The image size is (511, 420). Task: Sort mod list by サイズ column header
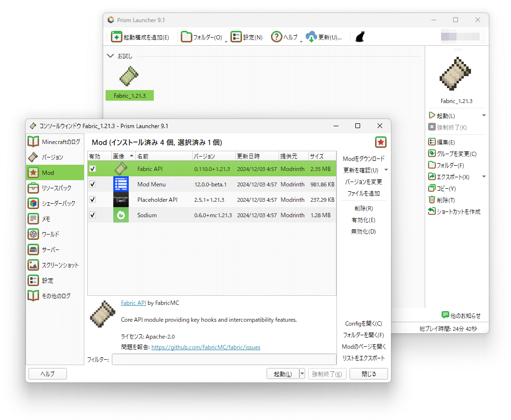coord(322,156)
